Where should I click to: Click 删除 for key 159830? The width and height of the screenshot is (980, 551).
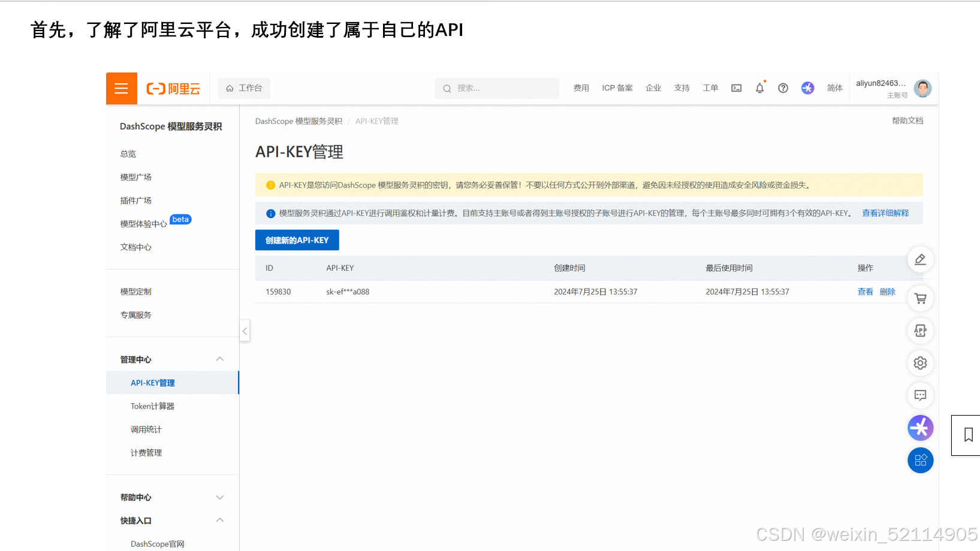(x=888, y=292)
